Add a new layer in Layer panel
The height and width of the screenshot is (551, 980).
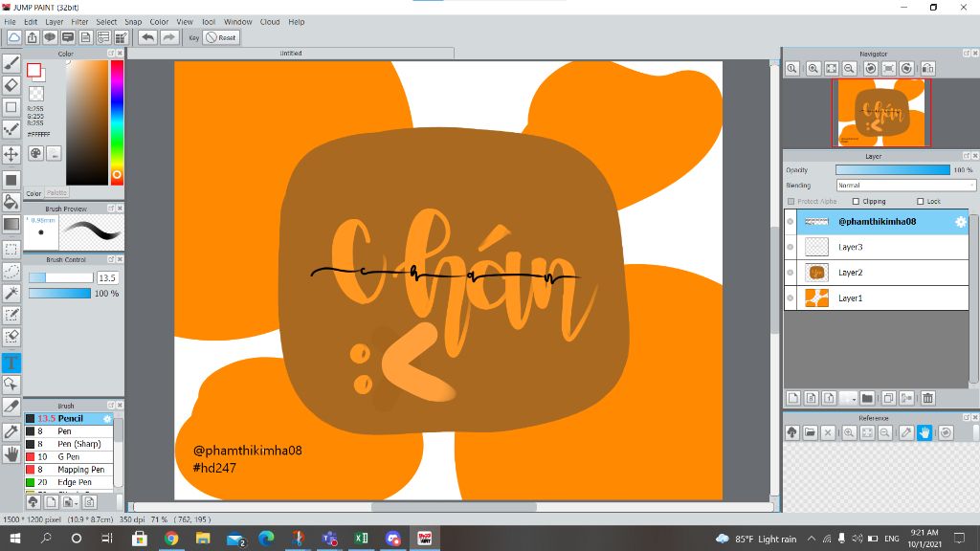793,398
